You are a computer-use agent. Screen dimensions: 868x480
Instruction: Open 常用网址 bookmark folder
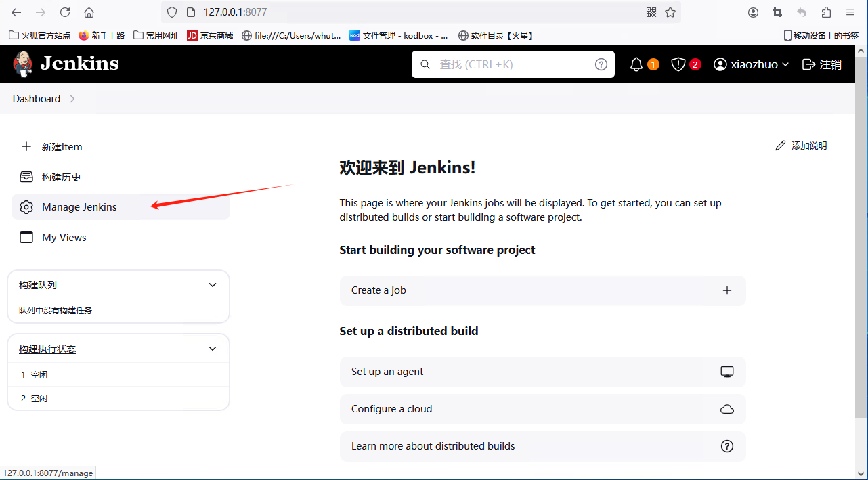point(156,35)
